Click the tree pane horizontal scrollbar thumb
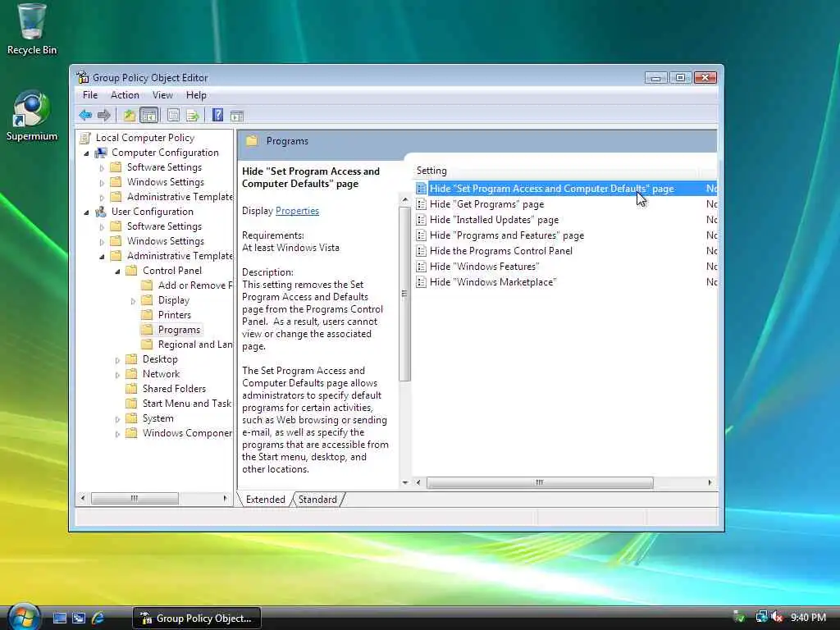This screenshot has height=630, width=840. pos(135,498)
